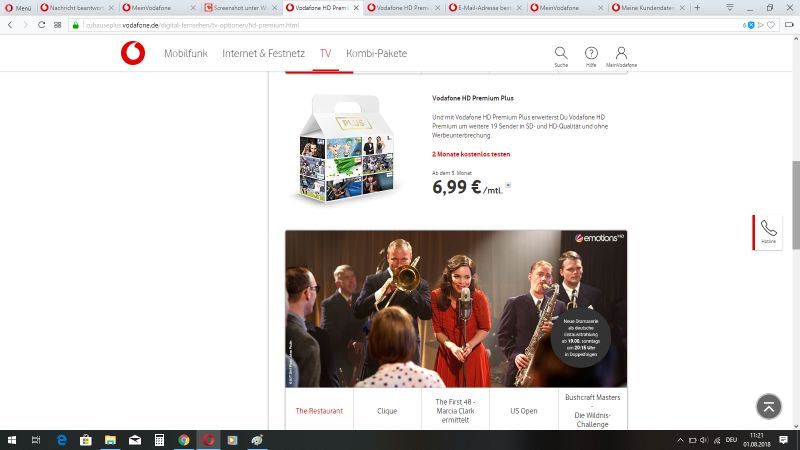Switch to the Nachricht beantworten tab
The height and width of the screenshot is (450, 800).
click(x=77, y=8)
